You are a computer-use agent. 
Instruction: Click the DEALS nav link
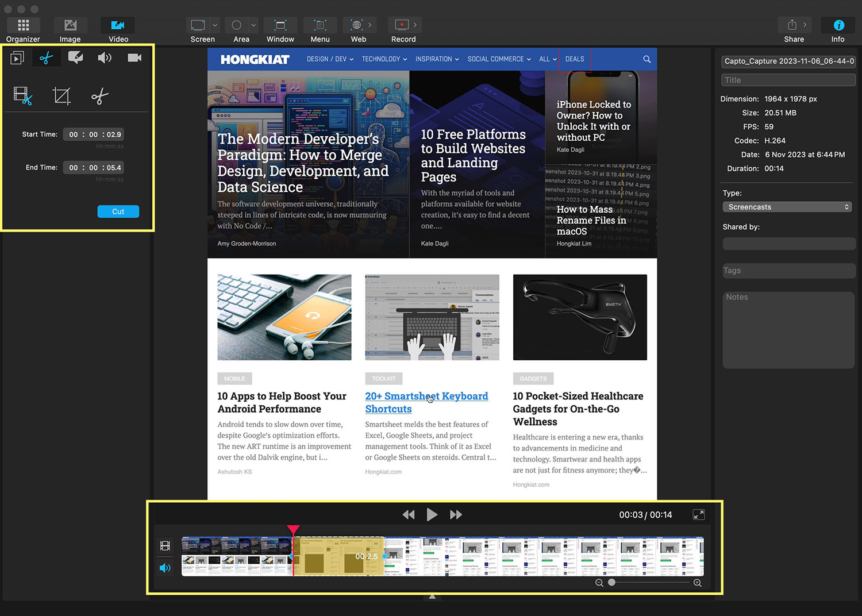coord(575,59)
